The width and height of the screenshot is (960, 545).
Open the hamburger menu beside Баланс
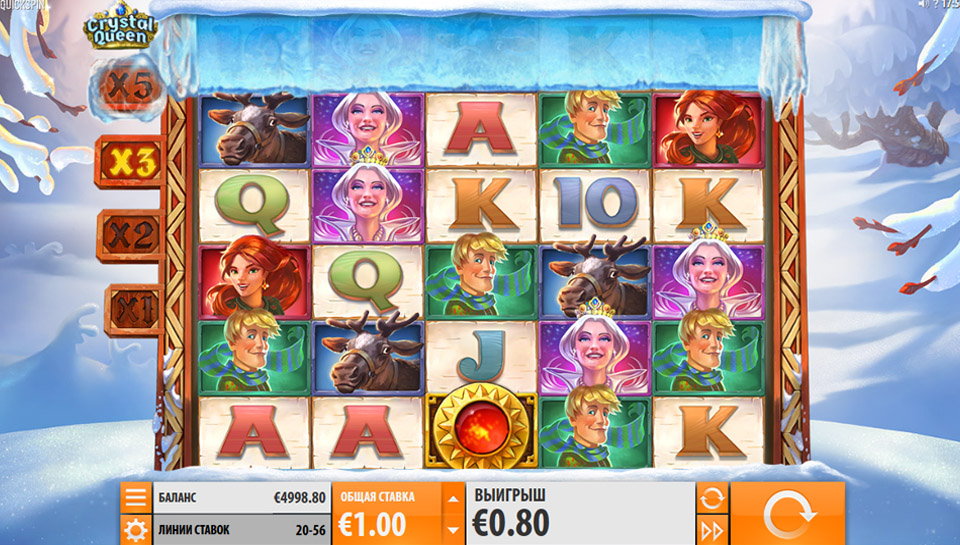tap(135, 497)
